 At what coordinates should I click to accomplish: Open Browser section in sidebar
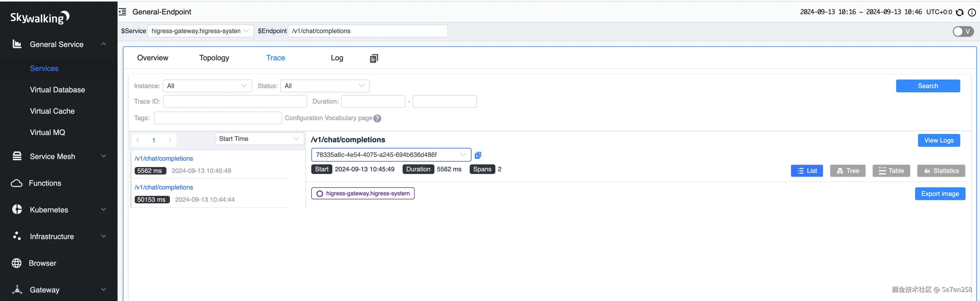(x=42, y=263)
